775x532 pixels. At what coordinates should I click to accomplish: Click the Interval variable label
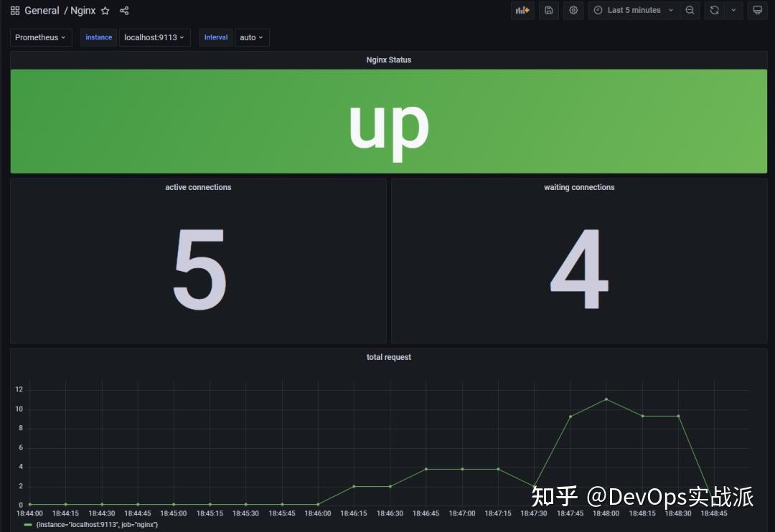[x=216, y=37]
